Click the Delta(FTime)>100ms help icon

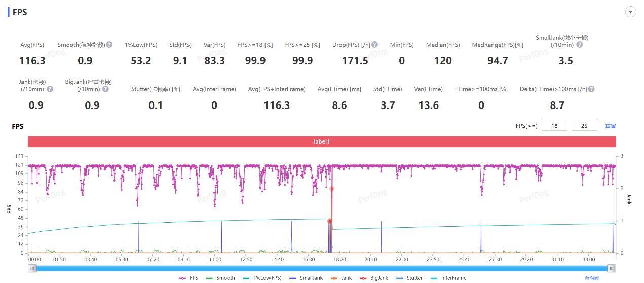point(591,89)
